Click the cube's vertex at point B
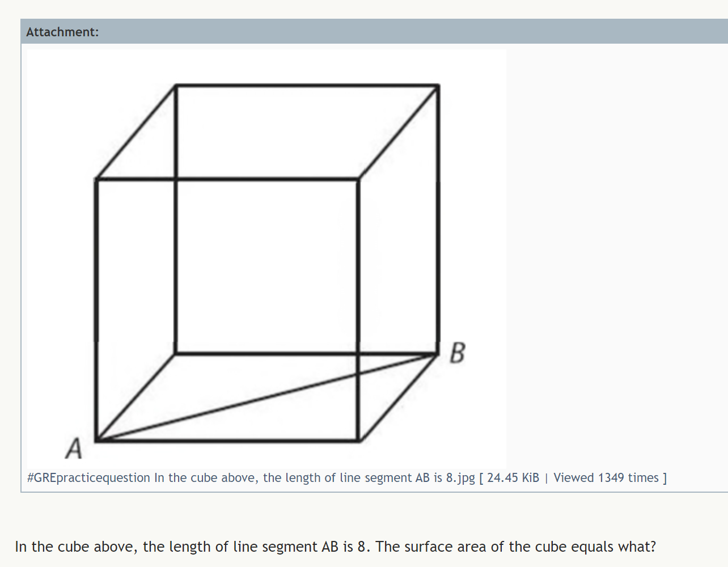Screen dimensions: 728x567 point(438,354)
